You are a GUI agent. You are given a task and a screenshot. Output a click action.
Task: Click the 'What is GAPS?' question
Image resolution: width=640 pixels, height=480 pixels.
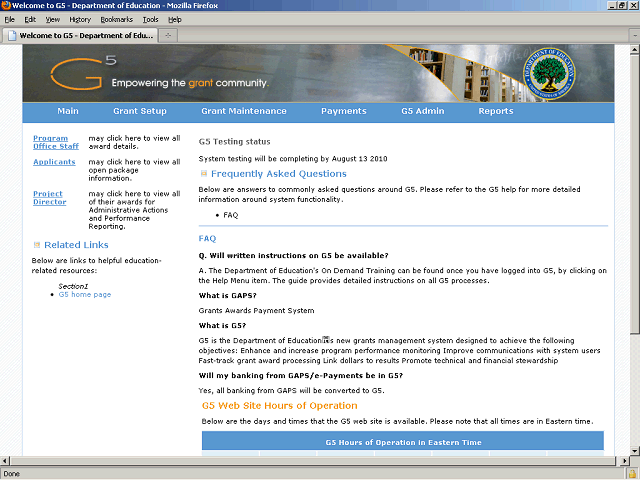[x=227, y=296]
